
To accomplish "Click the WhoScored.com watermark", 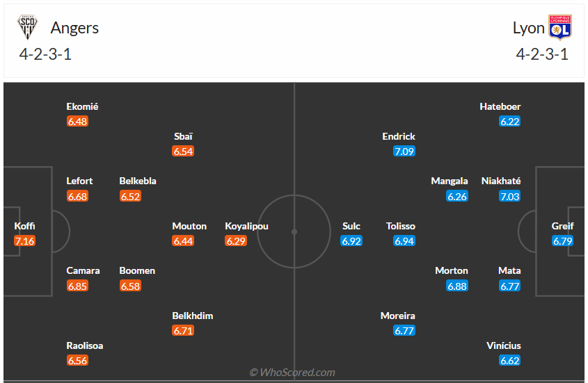I will click(x=292, y=373).
